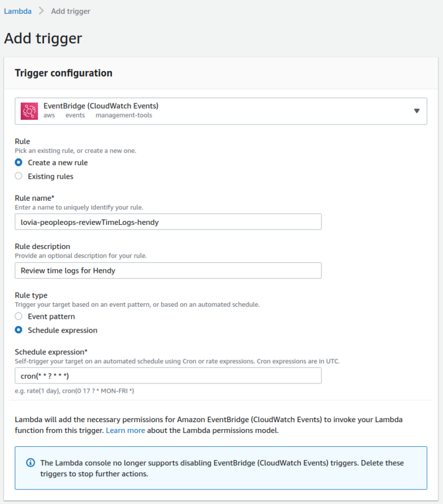Select the Existing rules radio button
443x504 pixels.
18,176
